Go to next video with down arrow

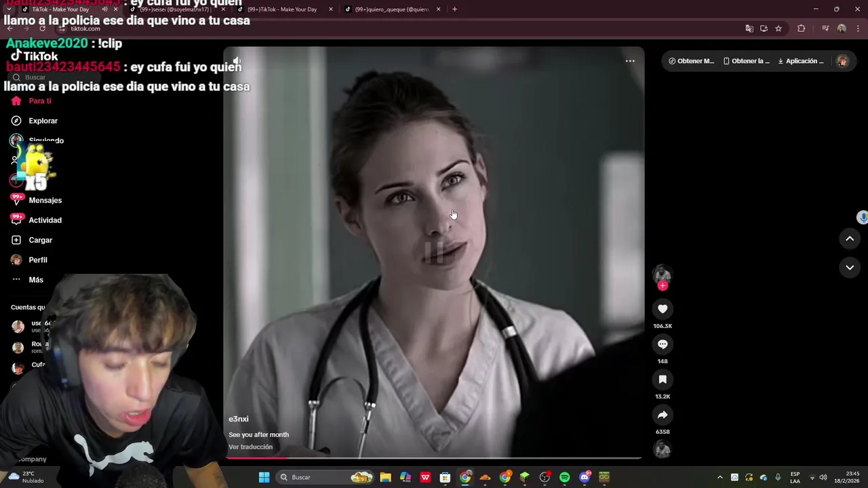[x=850, y=268]
